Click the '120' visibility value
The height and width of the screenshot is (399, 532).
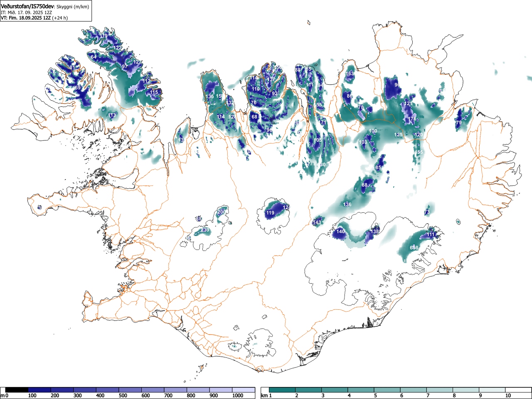click(x=419, y=135)
